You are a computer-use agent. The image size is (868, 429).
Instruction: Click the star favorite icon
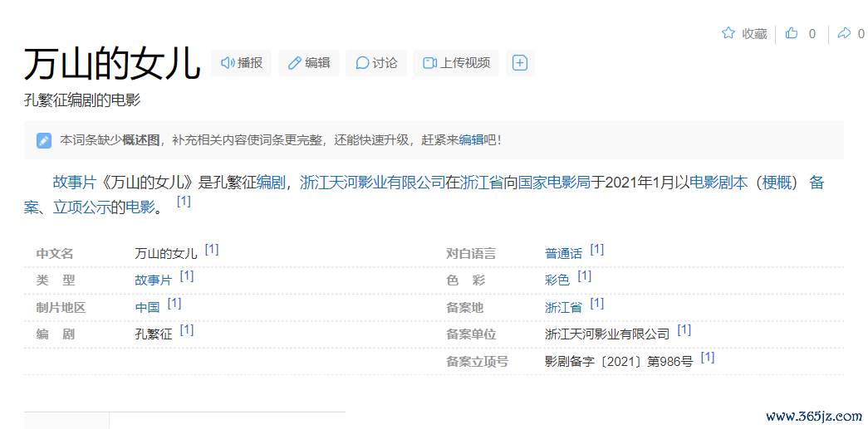point(728,33)
